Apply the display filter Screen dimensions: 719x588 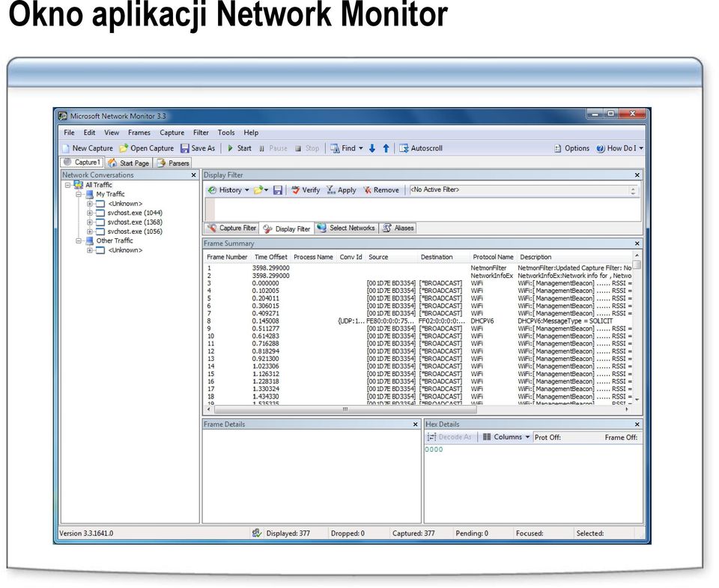[x=342, y=190]
